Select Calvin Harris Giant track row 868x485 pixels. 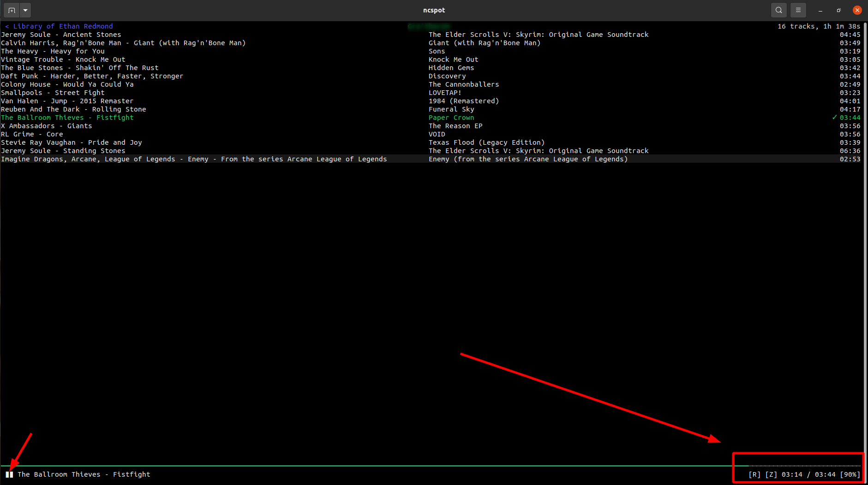click(x=431, y=43)
